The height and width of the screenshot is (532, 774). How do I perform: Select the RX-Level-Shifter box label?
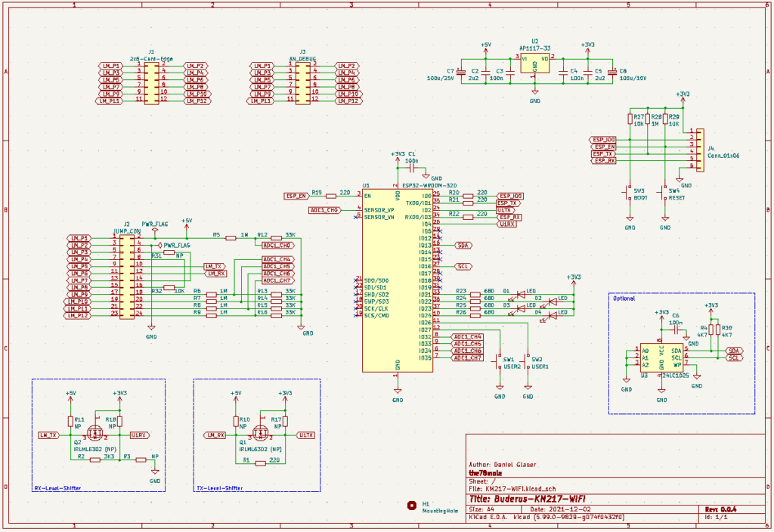[57, 488]
